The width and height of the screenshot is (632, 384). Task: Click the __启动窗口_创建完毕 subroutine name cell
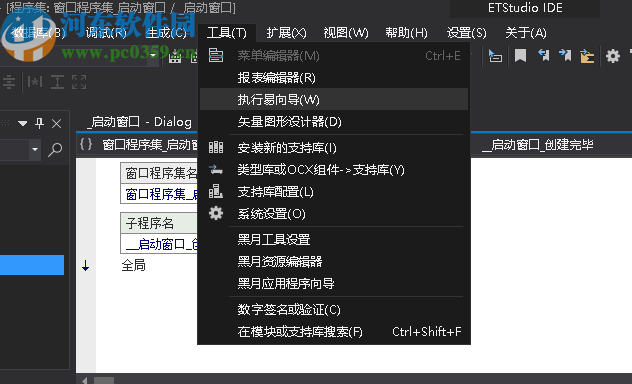point(160,244)
